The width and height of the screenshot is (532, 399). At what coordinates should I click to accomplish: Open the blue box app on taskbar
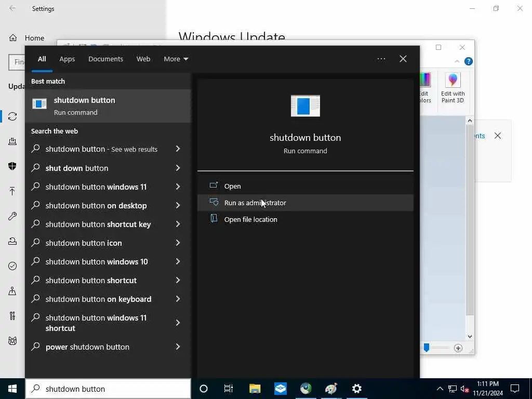281,389
